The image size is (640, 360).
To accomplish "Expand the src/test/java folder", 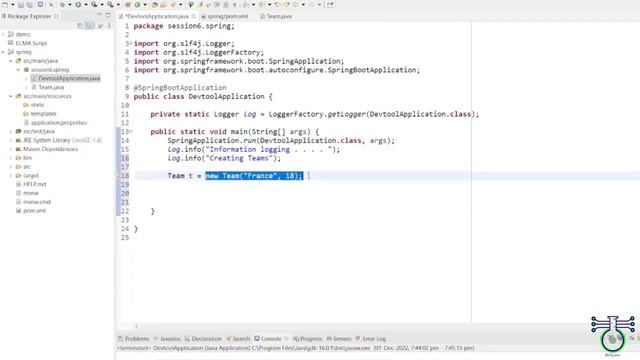I will point(11,131).
